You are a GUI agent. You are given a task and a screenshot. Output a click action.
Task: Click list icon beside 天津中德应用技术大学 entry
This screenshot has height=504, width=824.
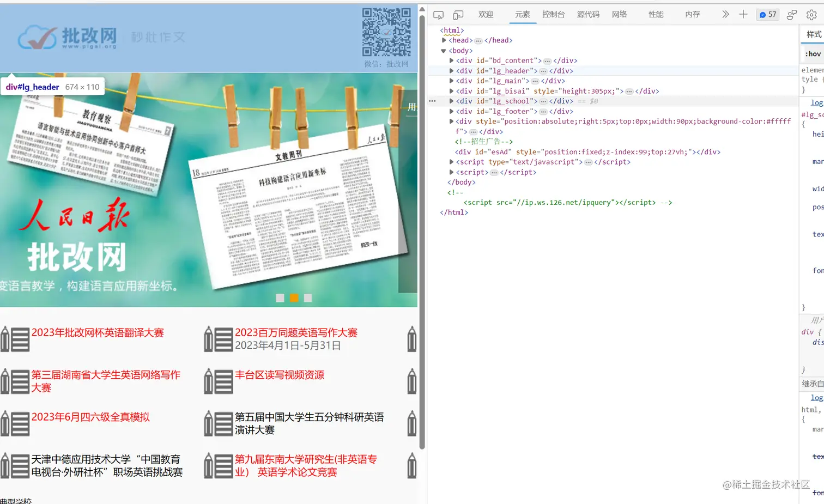(x=15, y=466)
